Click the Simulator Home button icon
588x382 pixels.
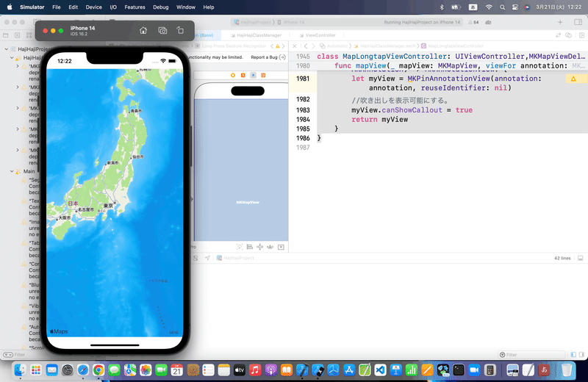[x=143, y=30]
